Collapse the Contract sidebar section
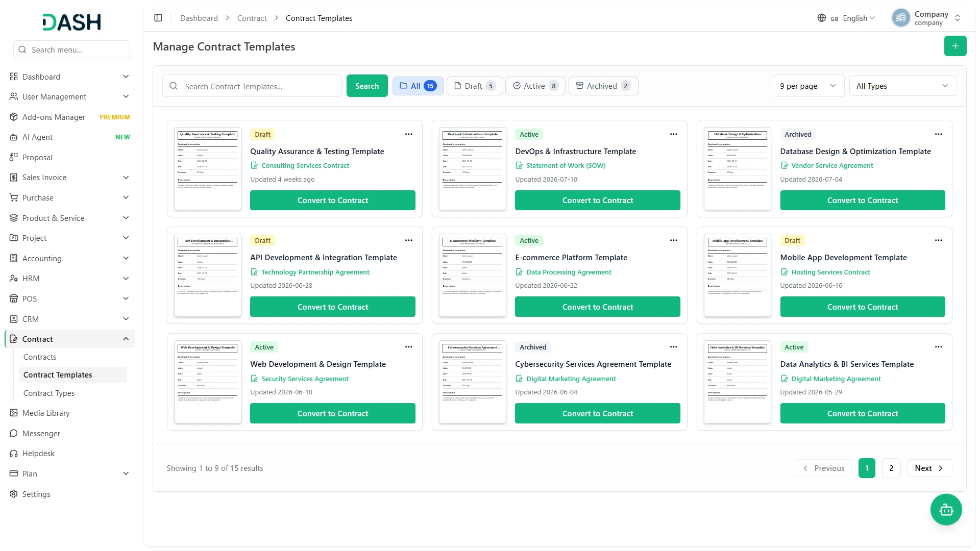Image resolution: width=980 pixels, height=551 pixels. pyautogui.click(x=69, y=339)
